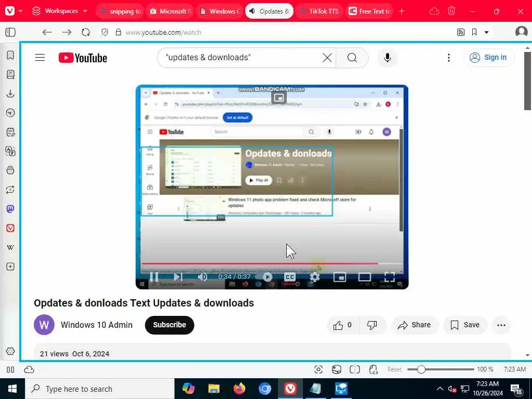Open the YouTube guide hamburger menu
This screenshot has height=399, width=532.
40,58
